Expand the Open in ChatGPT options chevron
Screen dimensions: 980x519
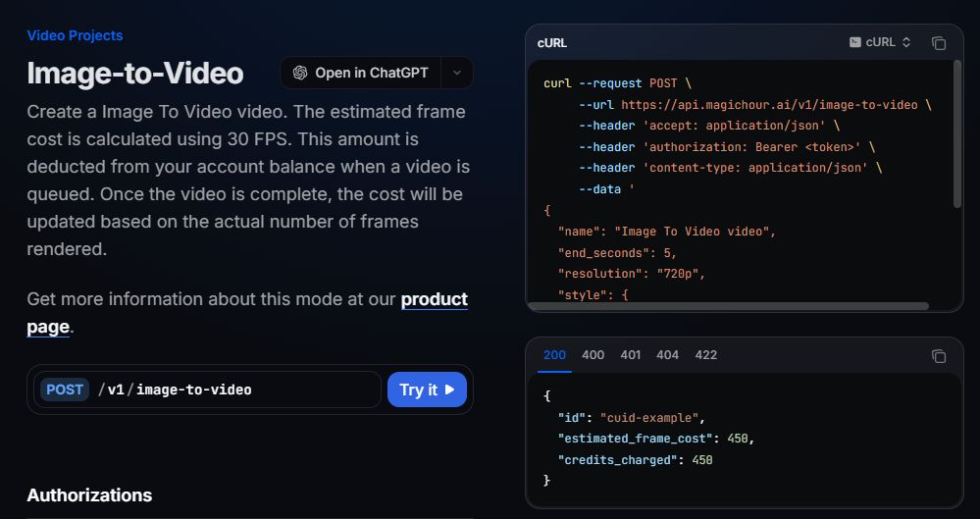(x=457, y=73)
